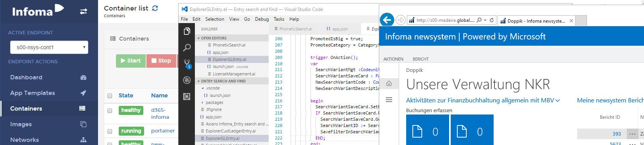
Task: Sort containers by Name column
Action: [x=159, y=95]
